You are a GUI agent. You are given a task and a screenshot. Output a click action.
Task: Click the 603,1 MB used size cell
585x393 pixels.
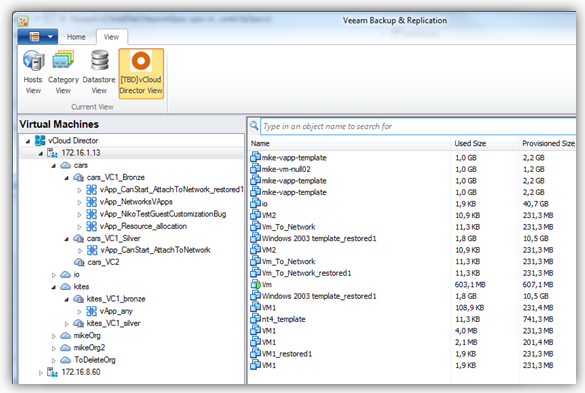coord(470,285)
